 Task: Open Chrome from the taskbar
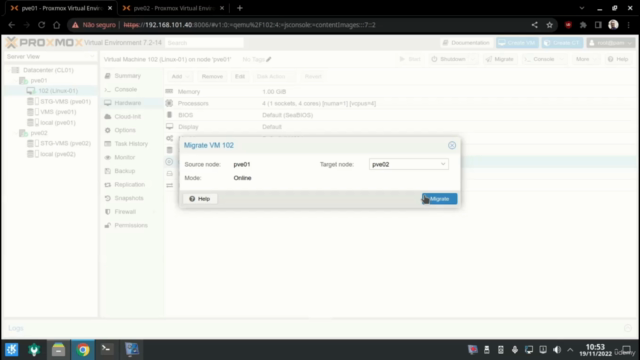pos(83,350)
